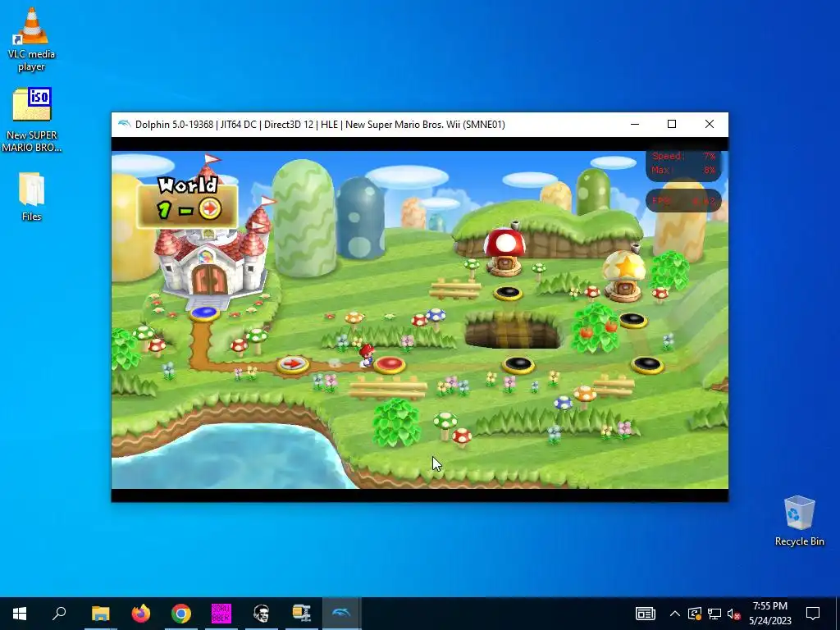Image resolution: width=840 pixels, height=630 pixels.
Task: Open taskbar search magnifier
Action: [x=59, y=614]
